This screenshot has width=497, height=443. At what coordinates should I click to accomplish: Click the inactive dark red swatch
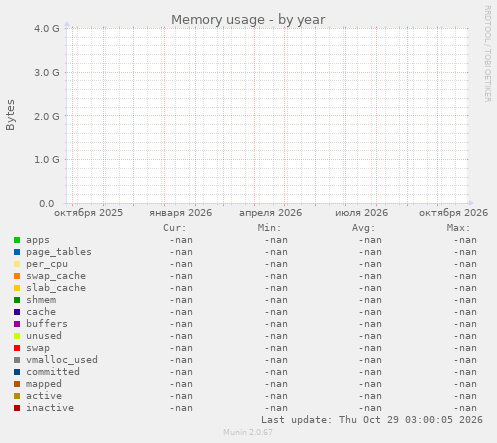pos(17,408)
